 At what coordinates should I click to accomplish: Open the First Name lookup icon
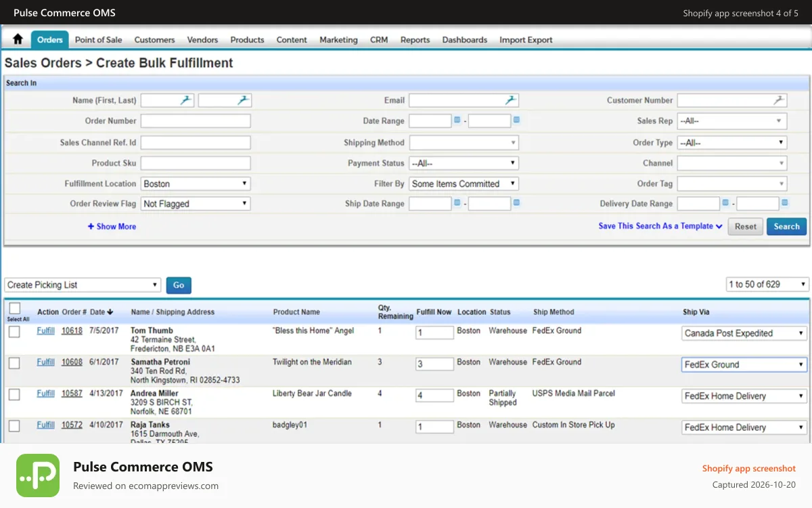[186, 100]
